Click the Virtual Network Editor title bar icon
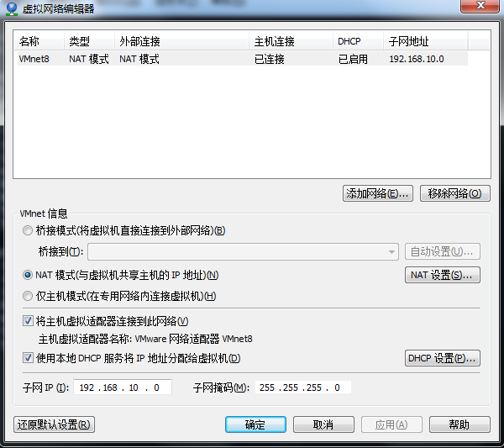 click(x=12, y=8)
